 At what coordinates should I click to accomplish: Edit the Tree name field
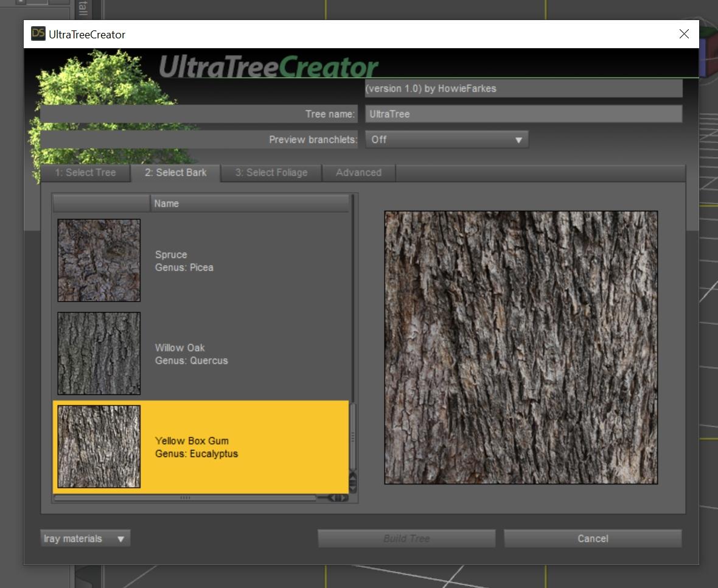(523, 114)
